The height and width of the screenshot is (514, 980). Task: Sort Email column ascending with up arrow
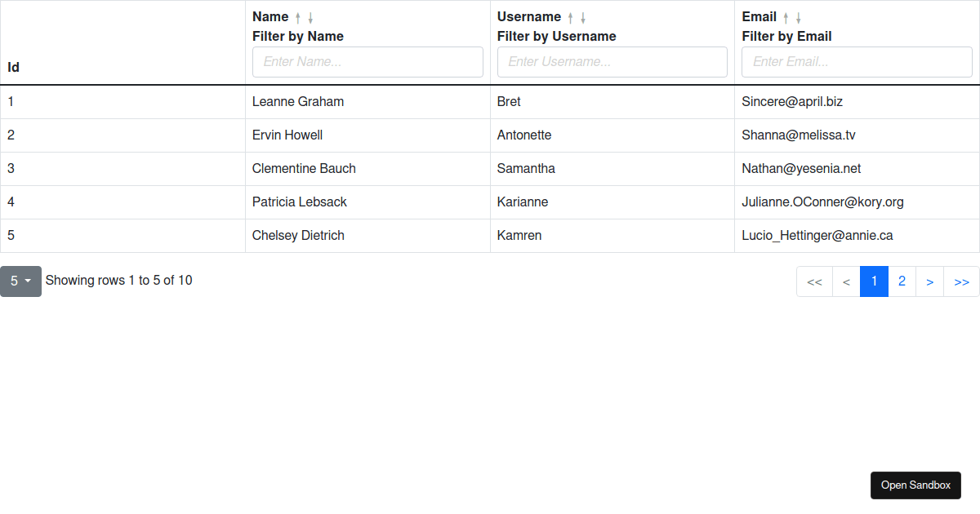coord(786,18)
